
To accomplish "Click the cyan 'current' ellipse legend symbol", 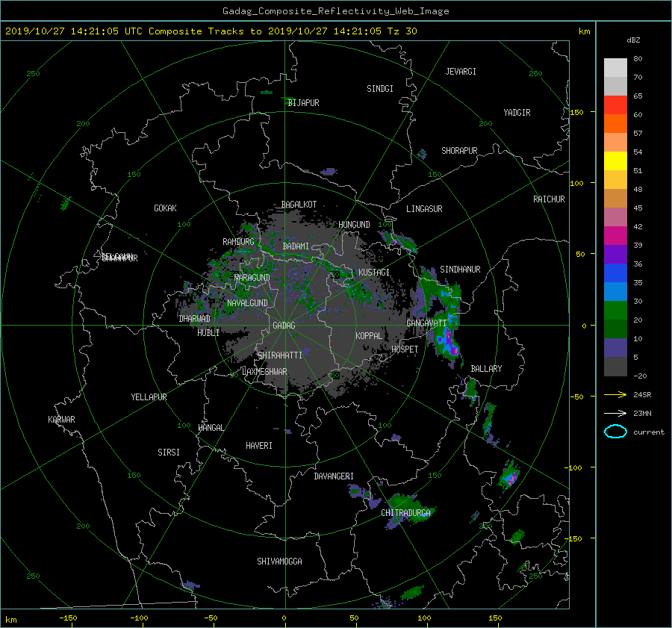I will [x=615, y=432].
